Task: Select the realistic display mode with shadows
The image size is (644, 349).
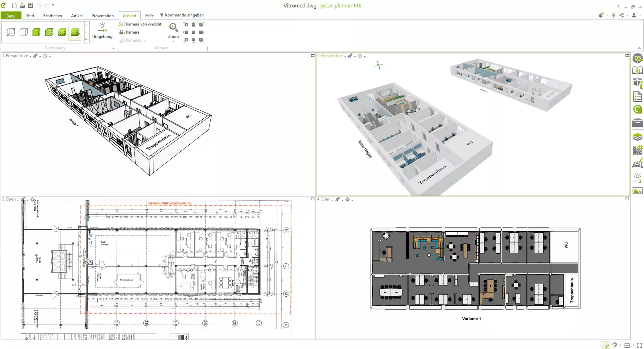Action: tap(75, 32)
